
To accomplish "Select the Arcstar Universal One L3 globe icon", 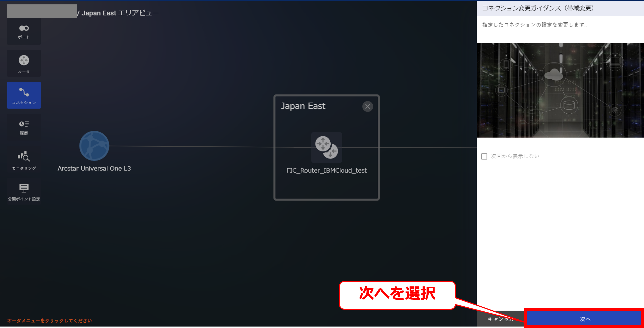I will pos(94,146).
